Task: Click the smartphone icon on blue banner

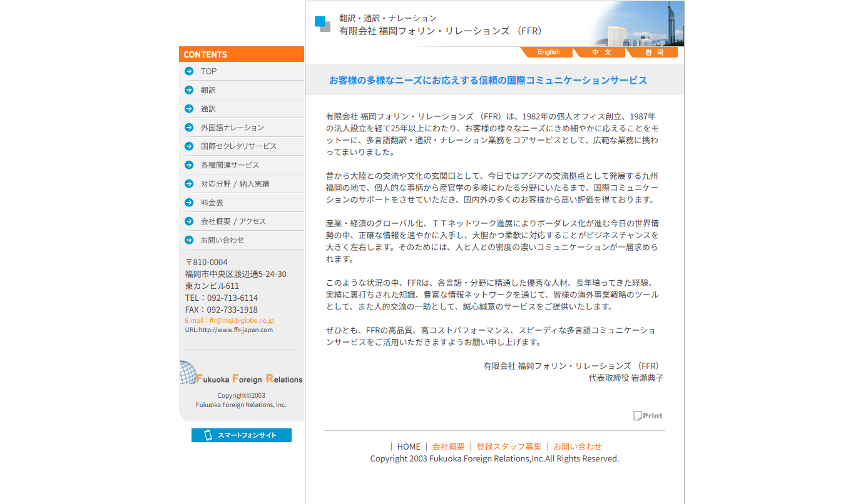Action: tap(208, 435)
